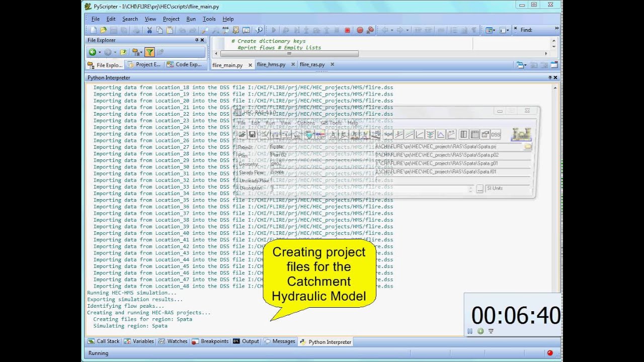Screen dimensions: 644x362
Task: Click the New file icon in PyScripter toolbar
Action: click(x=94, y=30)
